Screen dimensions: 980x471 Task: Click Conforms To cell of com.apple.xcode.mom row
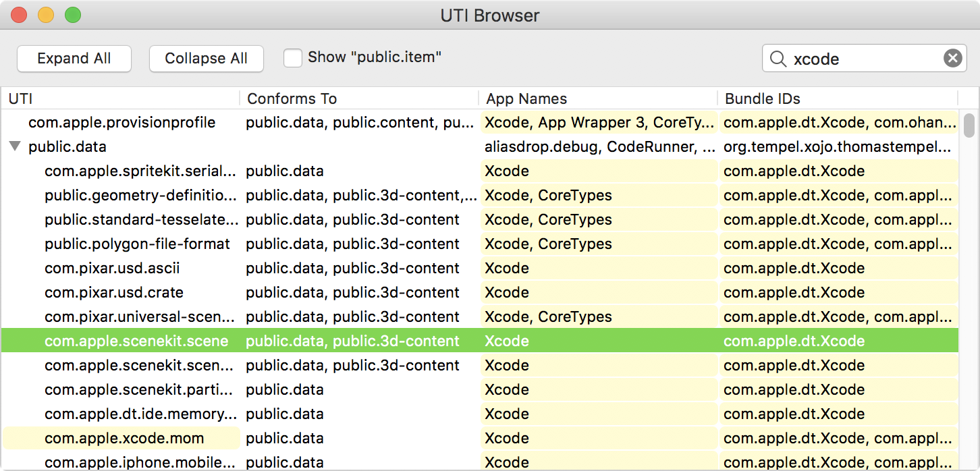point(360,438)
